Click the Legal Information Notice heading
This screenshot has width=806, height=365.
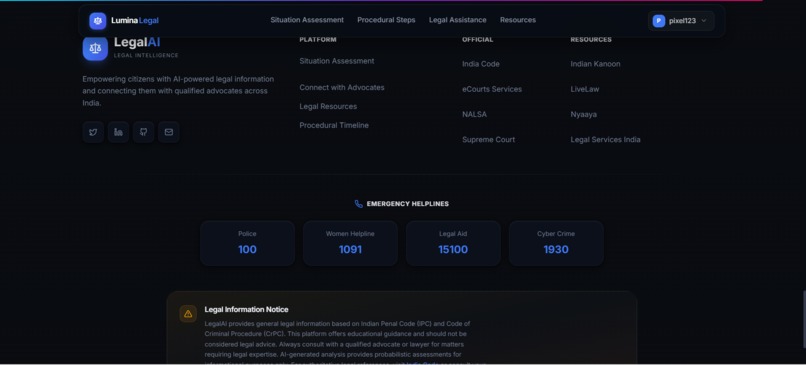point(246,309)
